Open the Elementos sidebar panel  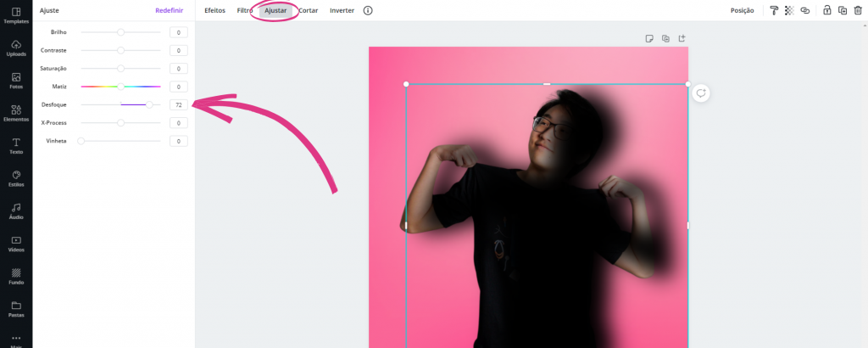pos(16,113)
